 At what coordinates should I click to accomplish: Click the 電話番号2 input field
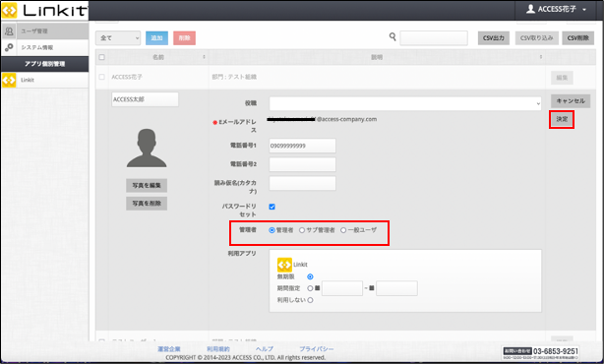click(x=302, y=164)
